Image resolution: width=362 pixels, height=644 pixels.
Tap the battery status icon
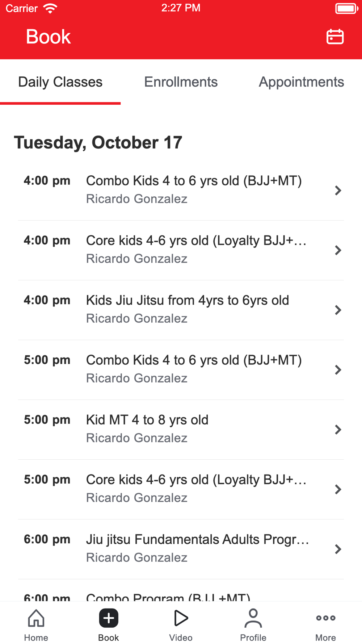pos(347,8)
